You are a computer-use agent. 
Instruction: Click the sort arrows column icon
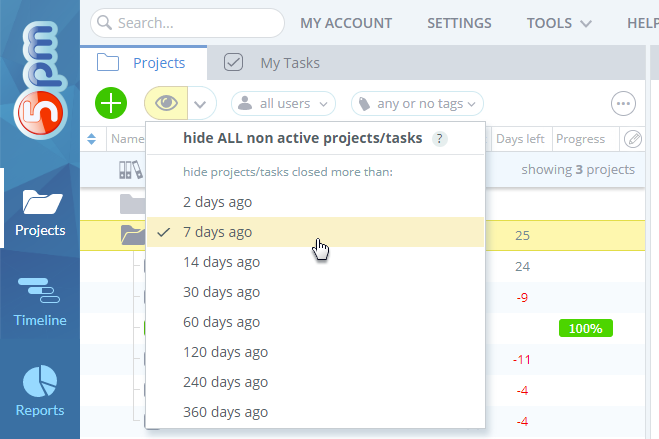(x=93, y=139)
